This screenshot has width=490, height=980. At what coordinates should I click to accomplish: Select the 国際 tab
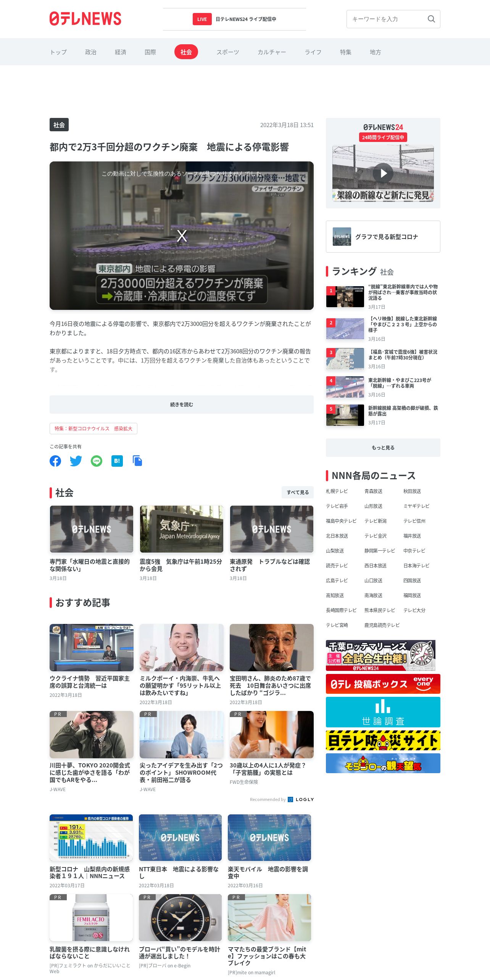tap(150, 52)
